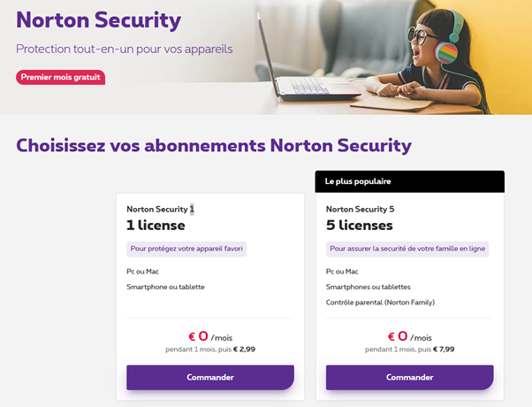The width and height of the screenshot is (532, 407).
Task: Click "Protection tout-en-un pour vos appareils" subtitle
Action: tap(125, 49)
